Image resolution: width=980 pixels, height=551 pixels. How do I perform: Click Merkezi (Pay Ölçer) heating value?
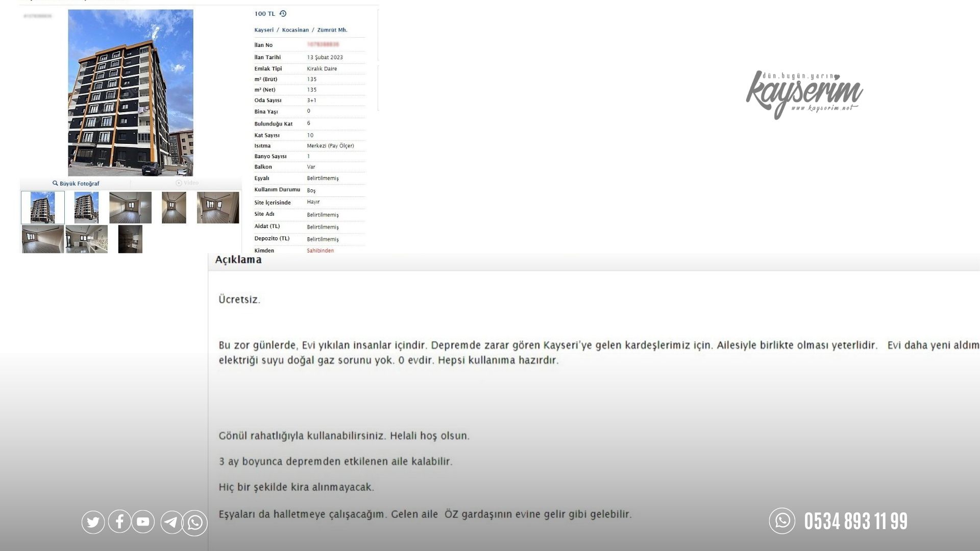point(330,146)
